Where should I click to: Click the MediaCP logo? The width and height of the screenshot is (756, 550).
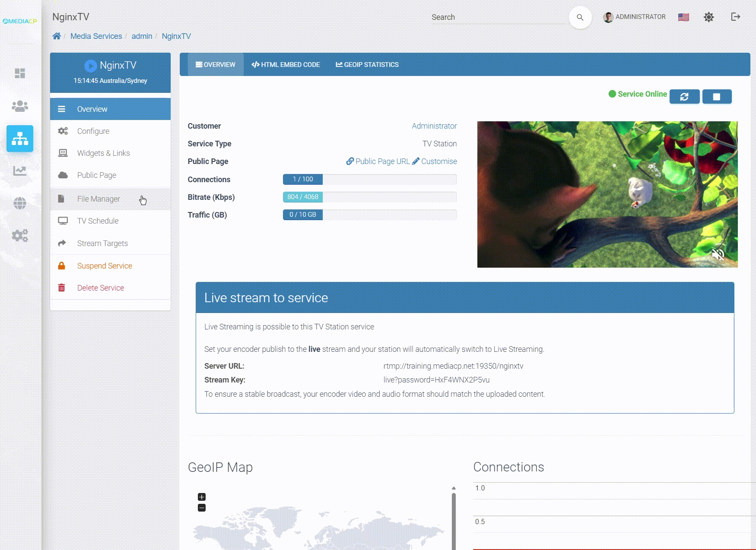(20, 21)
